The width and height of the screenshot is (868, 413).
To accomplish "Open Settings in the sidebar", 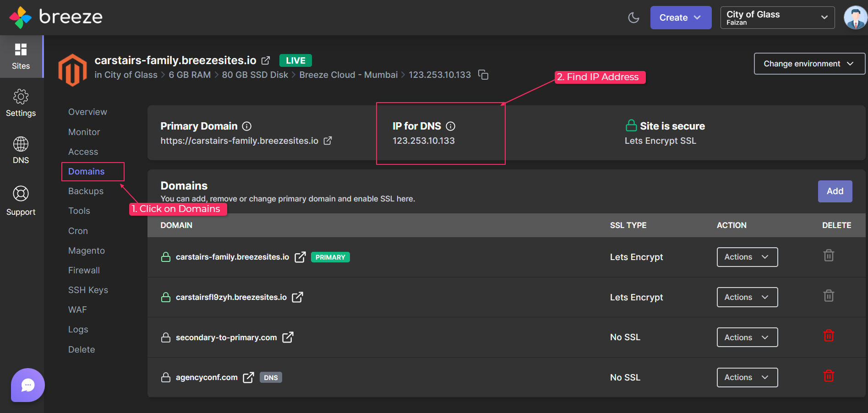I will [x=21, y=103].
